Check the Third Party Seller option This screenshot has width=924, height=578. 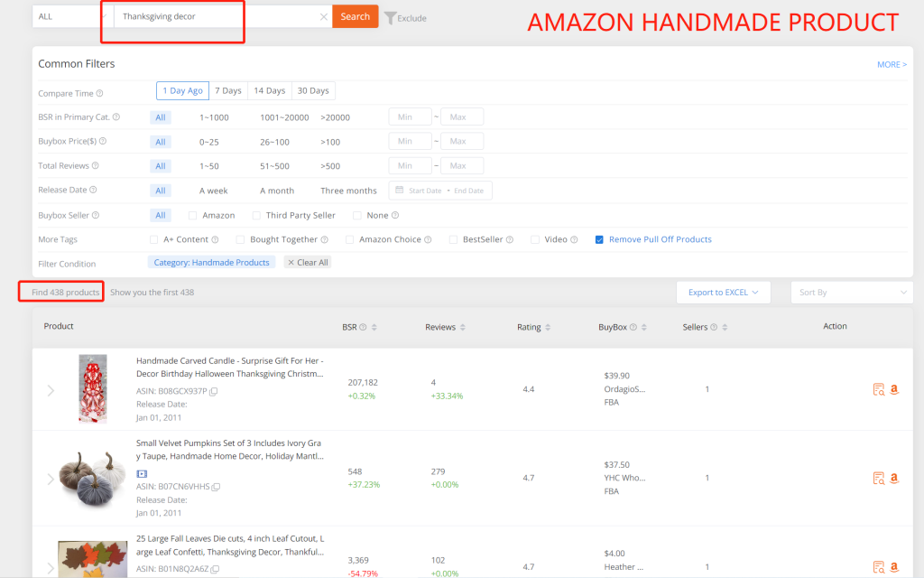(x=257, y=215)
